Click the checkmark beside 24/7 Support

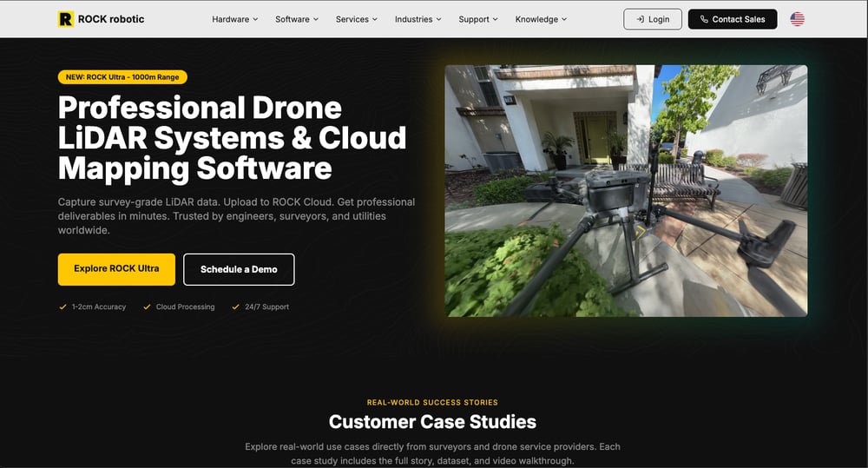click(235, 307)
